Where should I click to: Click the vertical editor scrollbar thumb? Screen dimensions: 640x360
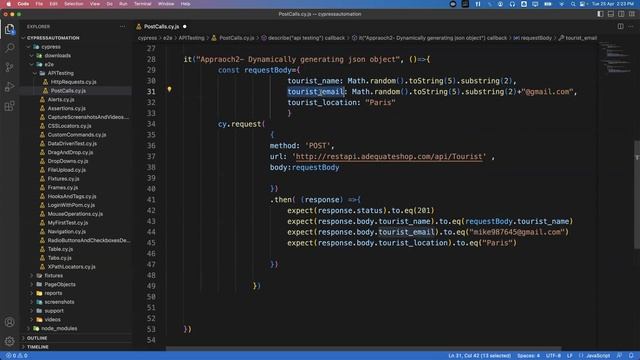pos(637,194)
